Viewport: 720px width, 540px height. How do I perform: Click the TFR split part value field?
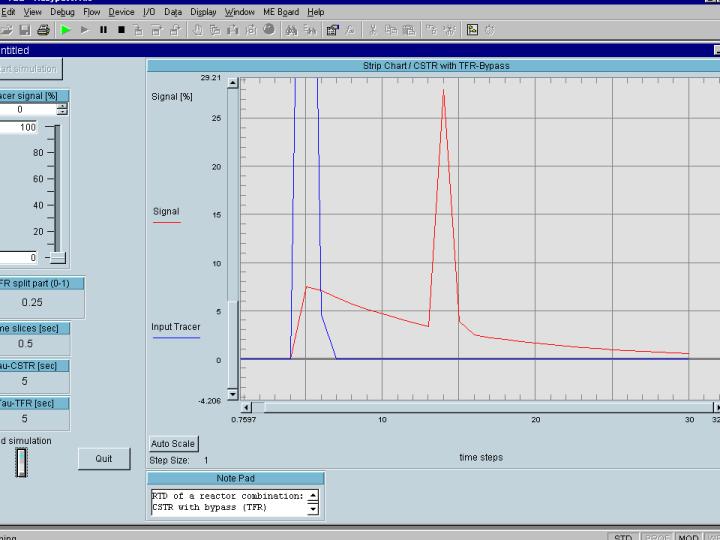point(33,302)
